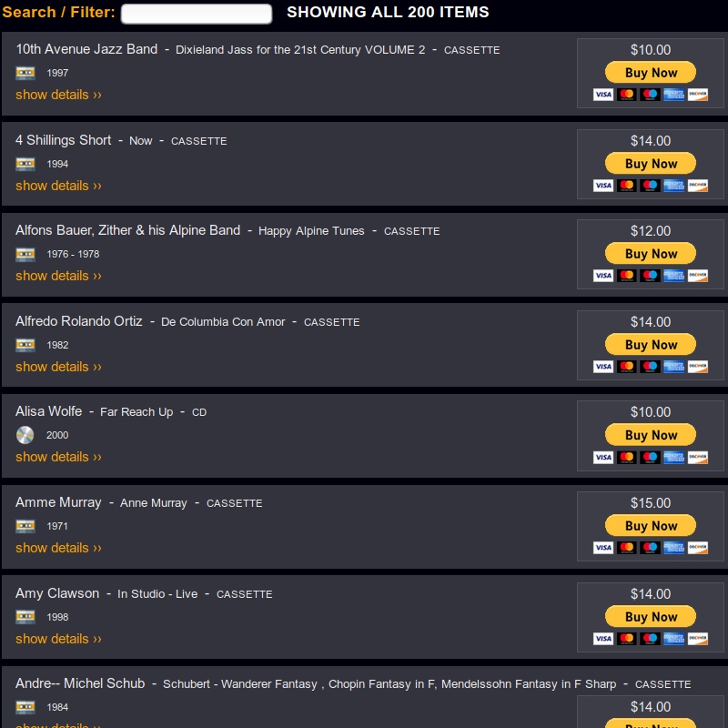Click Buy Now for 4 Shillings Short
This screenshot has width=728, height=728.
coord(651,164)
